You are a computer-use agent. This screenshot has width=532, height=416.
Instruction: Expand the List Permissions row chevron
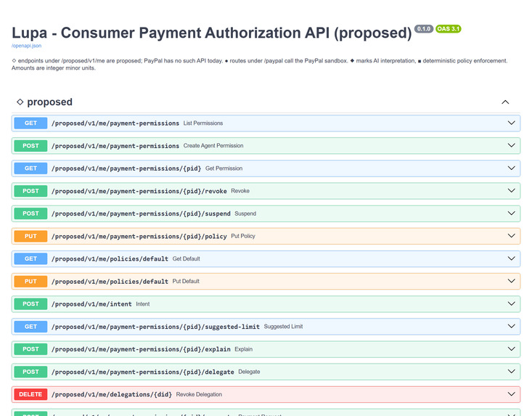[511, 123]
